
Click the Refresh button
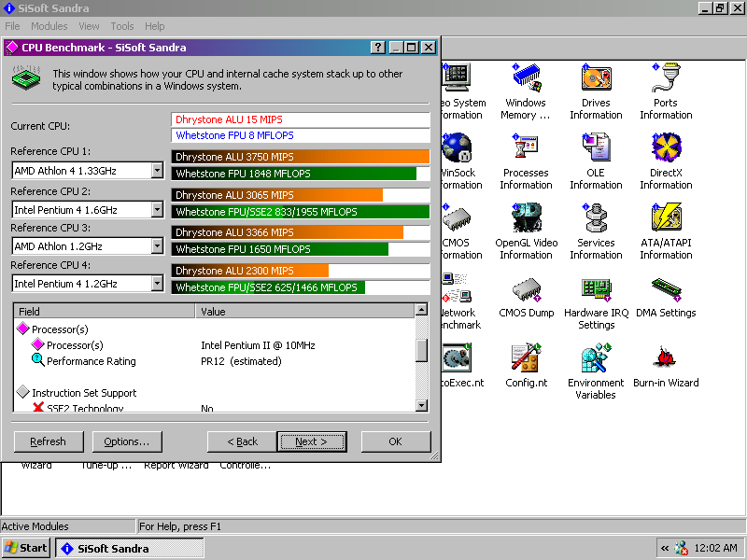pyautogui.click(x=49, y=441)
